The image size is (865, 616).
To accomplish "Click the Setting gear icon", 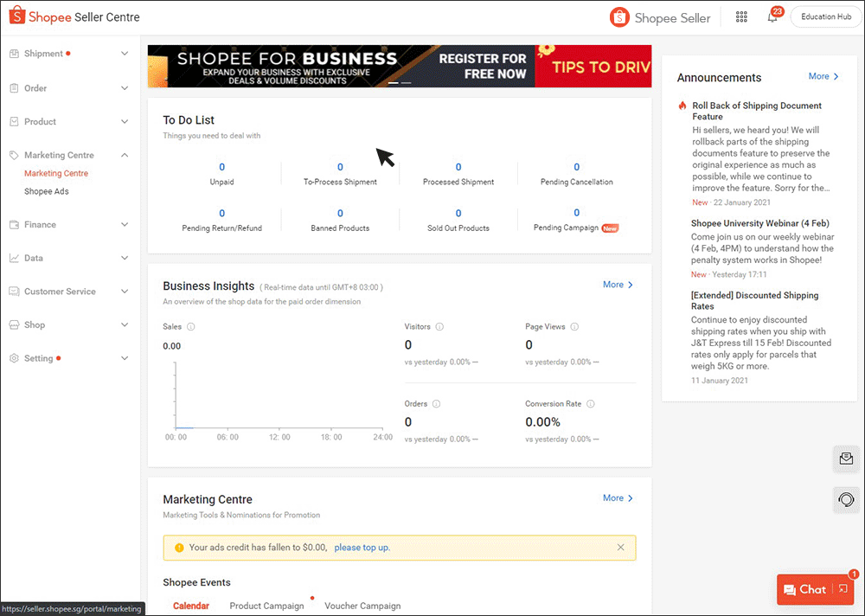I will [15, 358].
